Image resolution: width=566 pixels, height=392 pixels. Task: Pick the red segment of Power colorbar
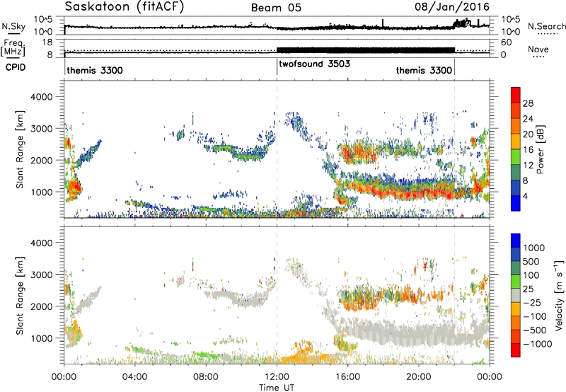pos(516,95)
